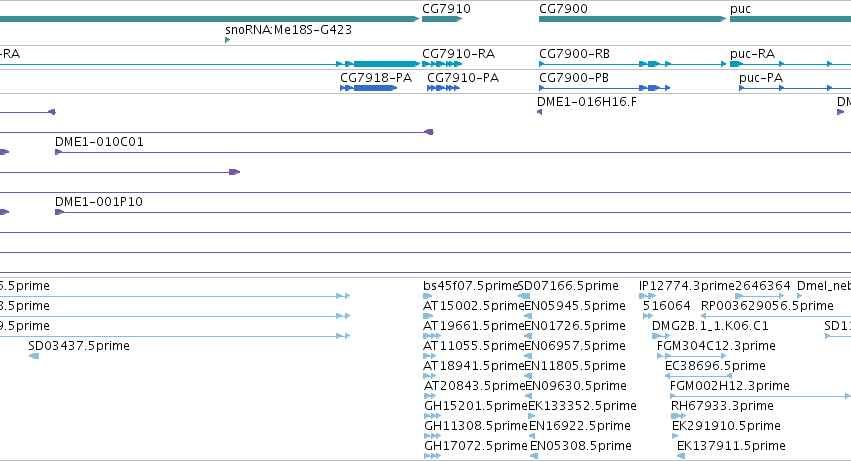Select the CG7900 gene bar
The width and height of the screenshot is (851, 461).
[x=632, y=19]
